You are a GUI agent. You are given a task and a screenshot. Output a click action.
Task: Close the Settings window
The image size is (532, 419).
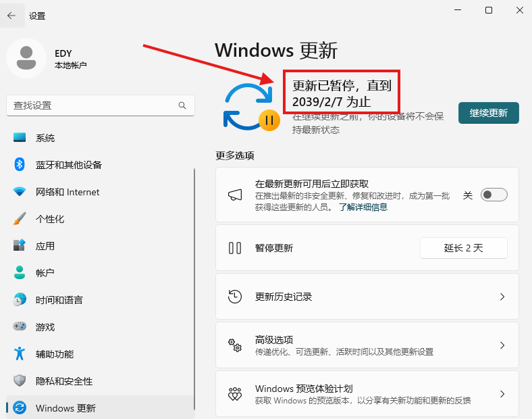point(519,10)
